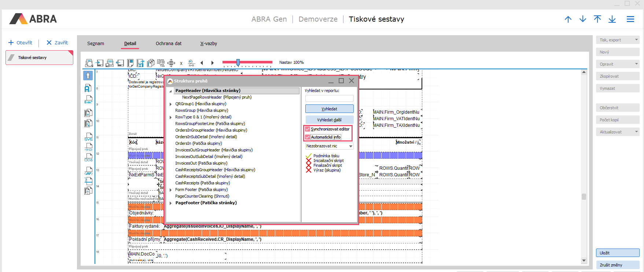
Task: Select PageCounterClearing (Shrnutí) in the tree
Action: coord(202,196)
